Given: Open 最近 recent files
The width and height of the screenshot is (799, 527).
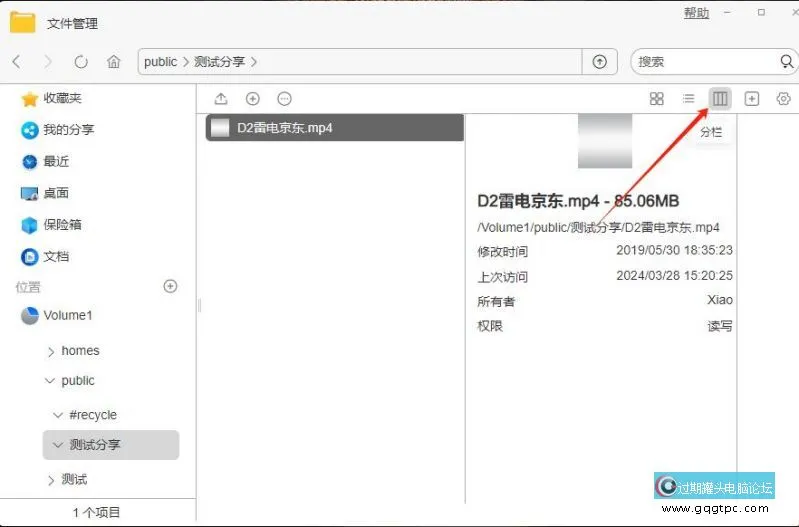Looking at the screenshot, I should pyautogui.click(x=45, y=162).
